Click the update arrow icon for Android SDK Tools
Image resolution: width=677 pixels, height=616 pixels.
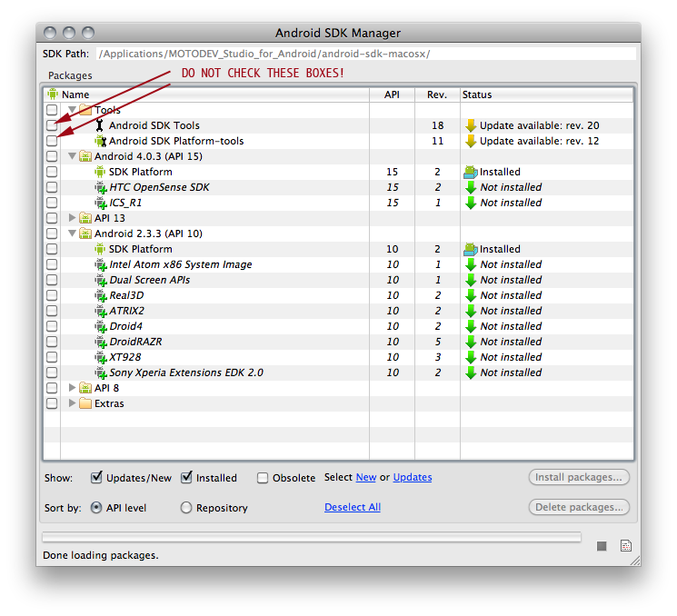coord(471,125)
